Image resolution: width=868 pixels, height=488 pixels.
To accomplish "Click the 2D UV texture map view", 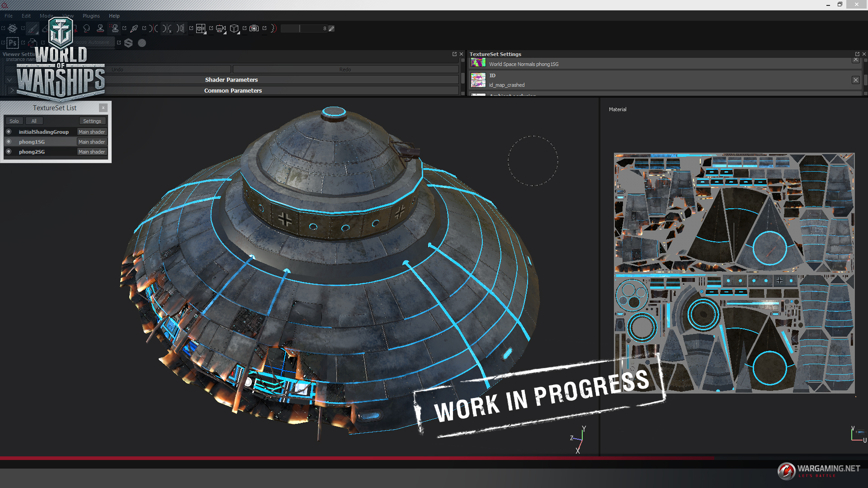I will 734,273.
